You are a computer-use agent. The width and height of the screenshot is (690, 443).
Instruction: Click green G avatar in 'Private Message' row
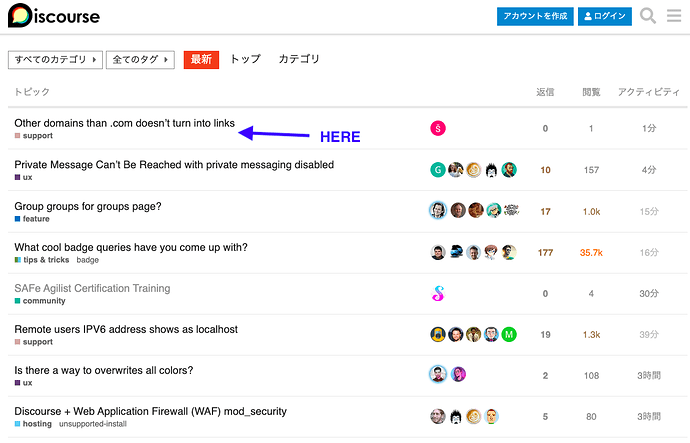pyautogui.click(x=438, y=170)
